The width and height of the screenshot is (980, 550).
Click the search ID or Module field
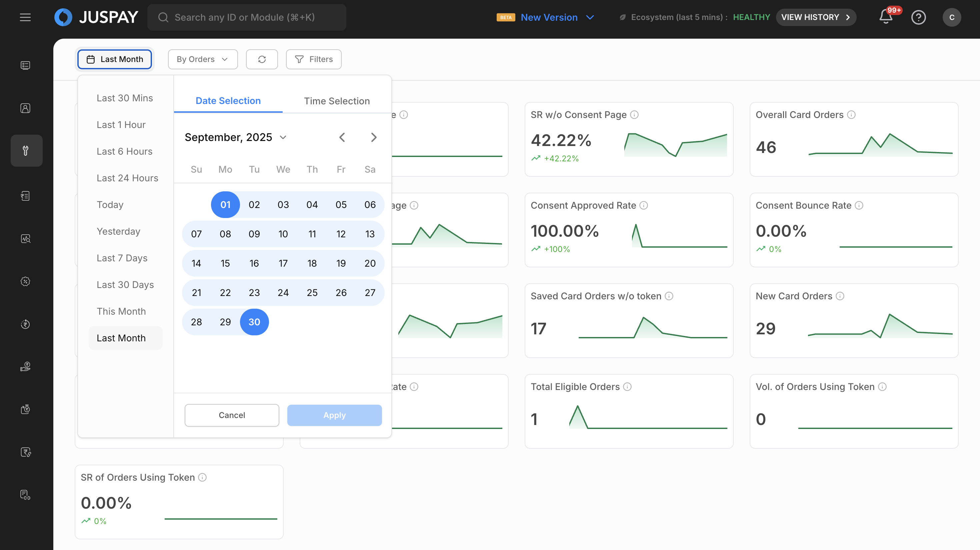247,17
